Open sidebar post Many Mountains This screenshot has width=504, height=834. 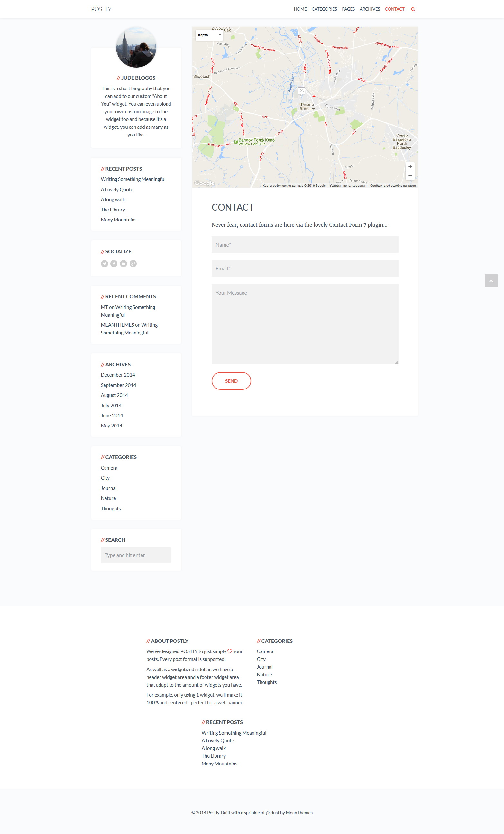click(x=119, y=220)
